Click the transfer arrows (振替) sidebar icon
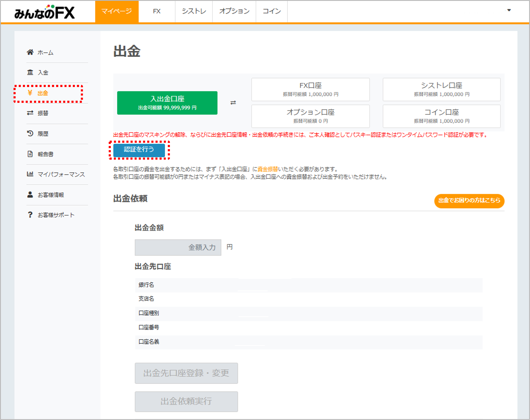This screenshot has height=420, width=530. pyautogui.click(x=30, y=113)
